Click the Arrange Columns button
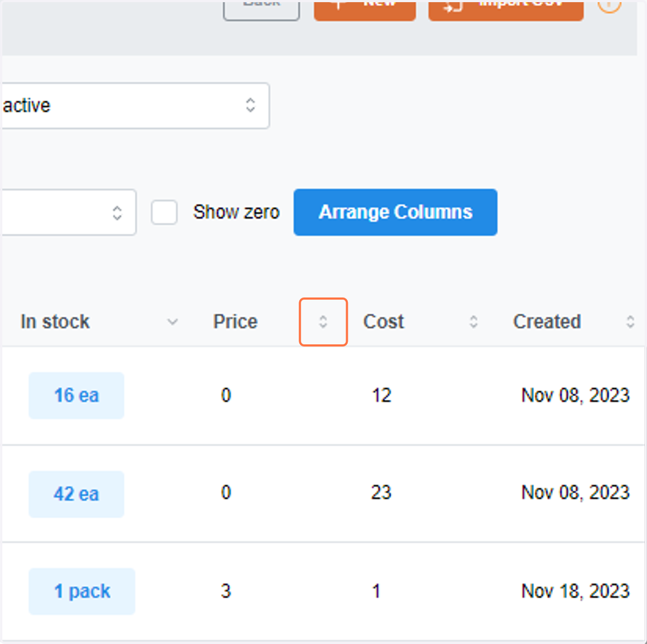The image size is (647, 644). [395, 212]
